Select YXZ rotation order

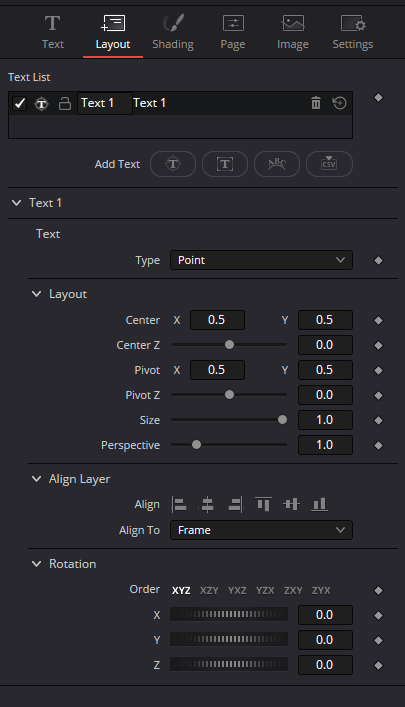[x=237, y=590]
